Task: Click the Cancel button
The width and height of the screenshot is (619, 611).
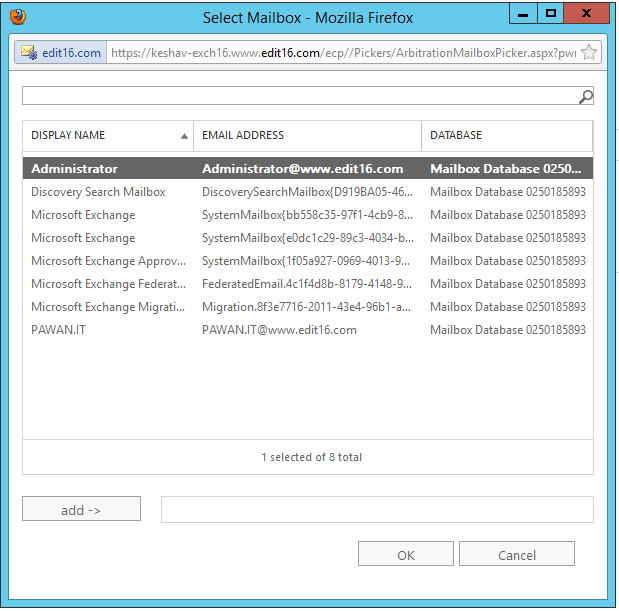Action: (x=517, y=554)
